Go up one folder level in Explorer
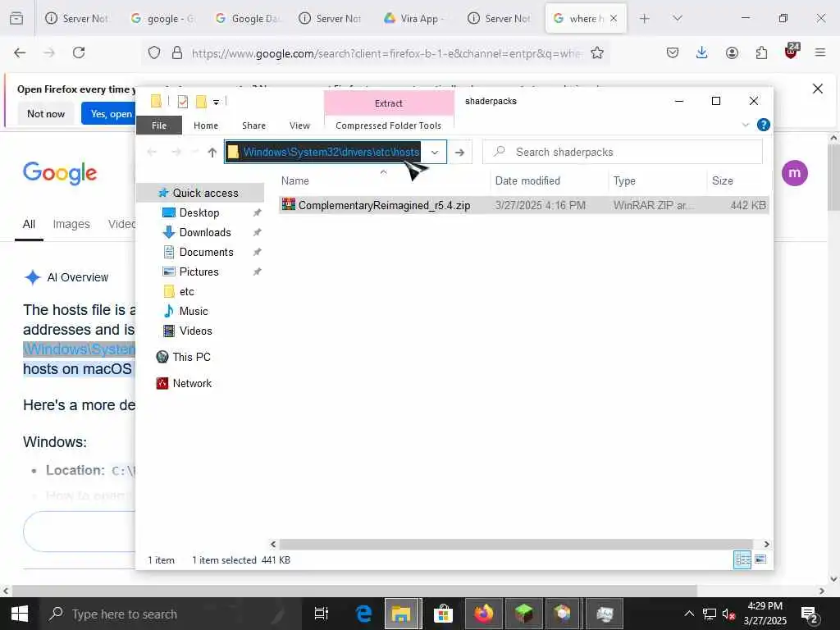This screenshot has width=840, height=630. click(x=212, y=152)
